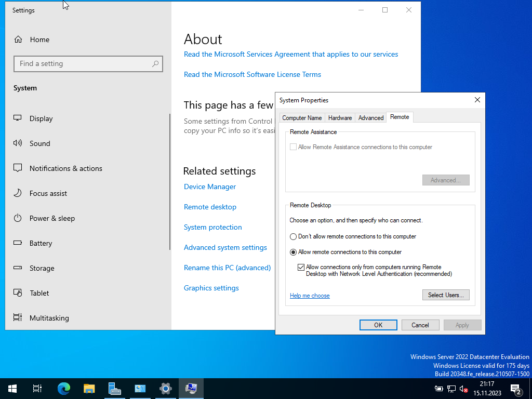The width and height of the screenshot is (532, 399).
Task: Open Notifications & actions in the sidebar
Action: click(58, 168)
